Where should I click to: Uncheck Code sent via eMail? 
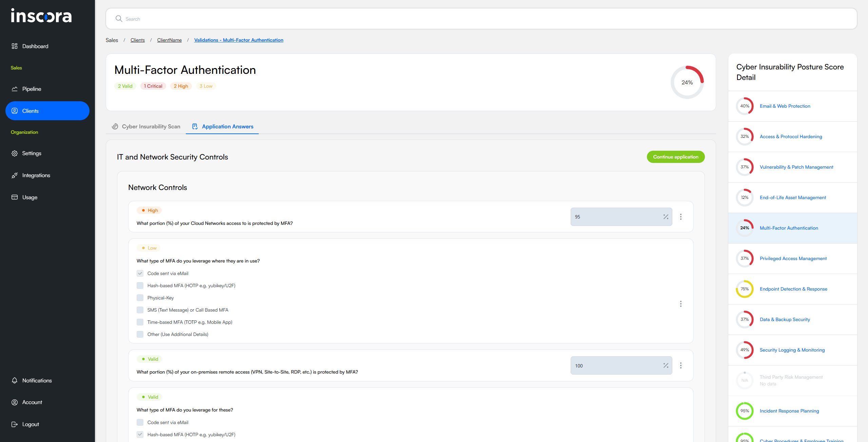[x=140, y=273]
